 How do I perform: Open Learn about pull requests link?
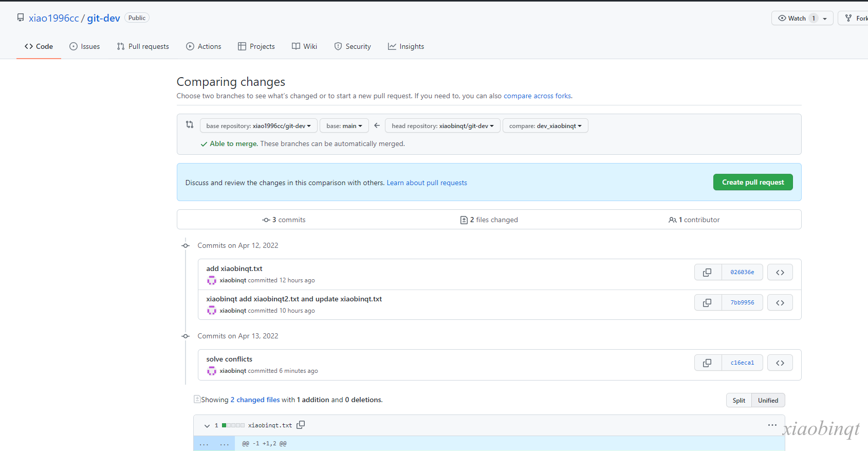[427, 183]
